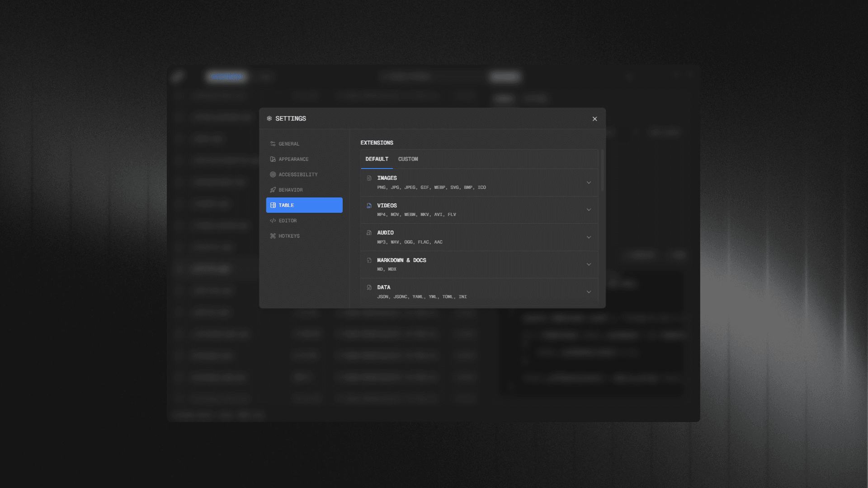The height and width of the screenshot is (488, 868).
Task: Click the settings panel vertical scrollbar
Action: pyautogui.click(x=602, y=170)
